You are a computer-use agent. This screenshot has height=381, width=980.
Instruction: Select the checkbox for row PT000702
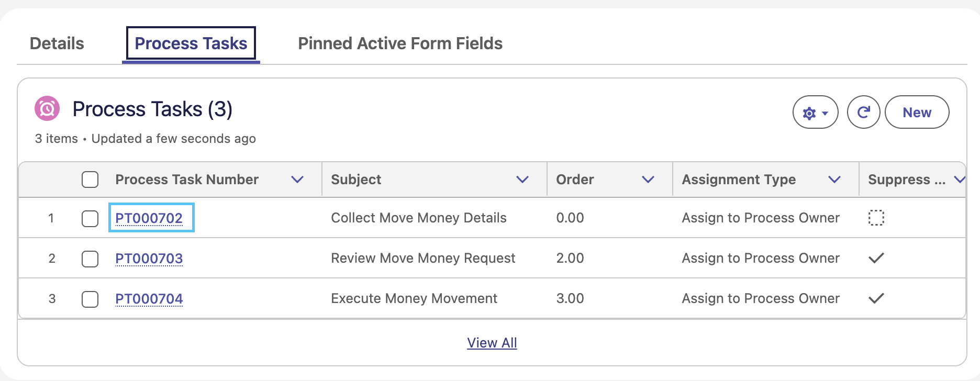tap(90, 218)
